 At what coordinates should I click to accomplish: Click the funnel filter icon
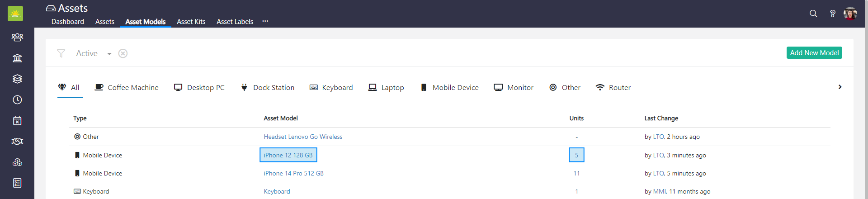pyautogui.click(x=61, y=53)
